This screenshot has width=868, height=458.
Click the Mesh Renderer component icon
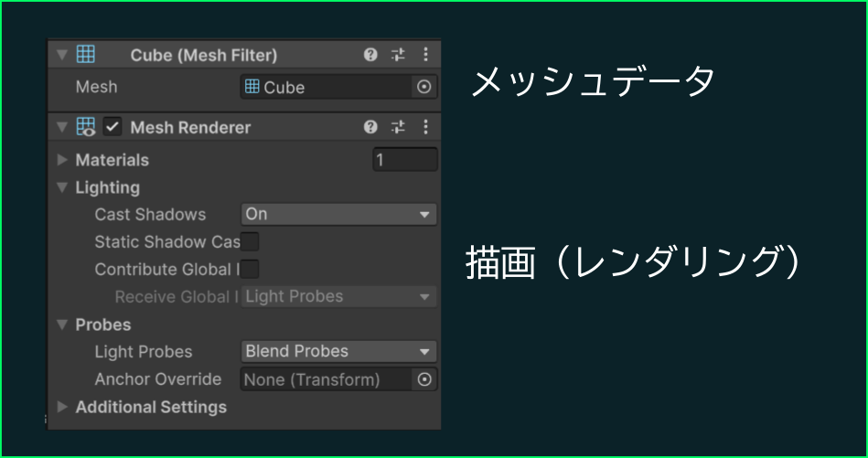pos(86,127)
